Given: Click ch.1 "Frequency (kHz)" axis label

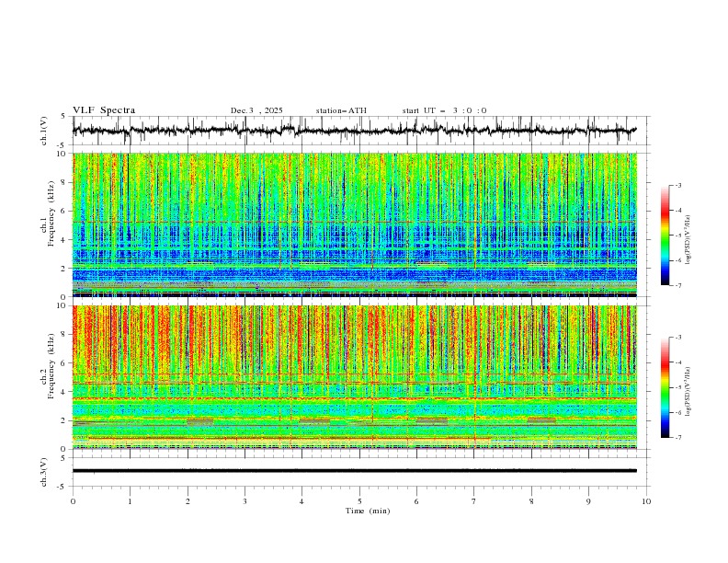Looking at the screenshot, I should pyautogui.click(x=51, y=214).
